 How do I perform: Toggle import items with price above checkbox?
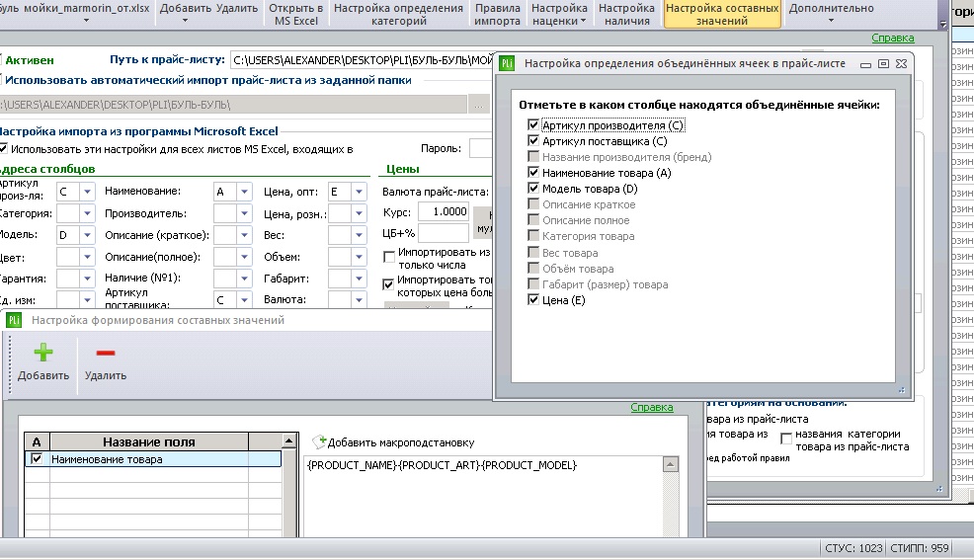point(388,284)
